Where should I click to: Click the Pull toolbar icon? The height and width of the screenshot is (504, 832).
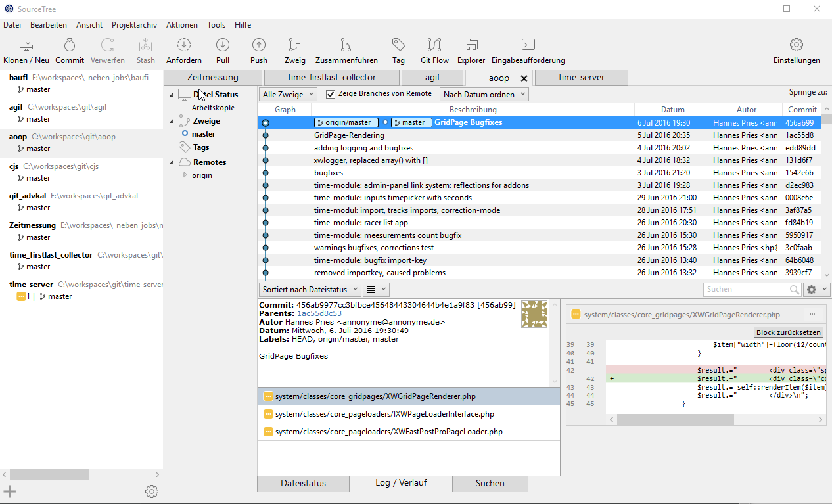tap(223, 45)
